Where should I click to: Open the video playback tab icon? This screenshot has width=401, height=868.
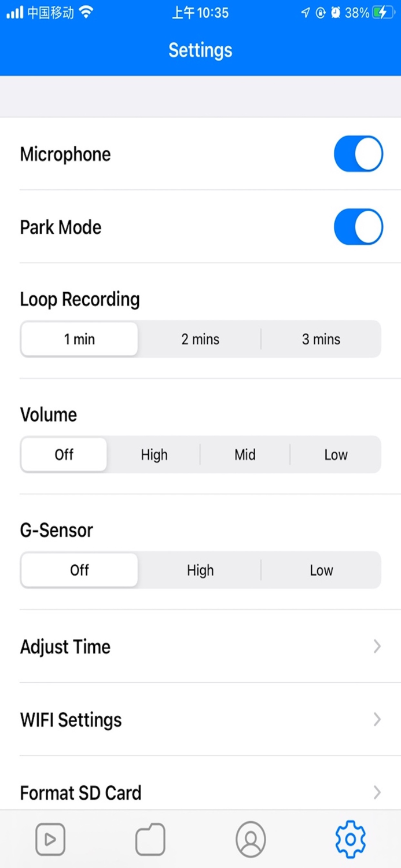coord(50,839)
